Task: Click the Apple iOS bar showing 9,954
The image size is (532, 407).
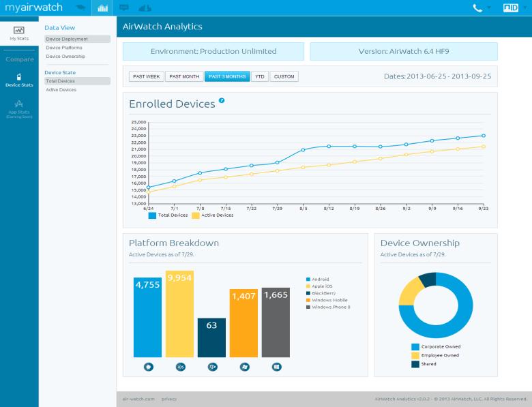Action: tap(179, 314)
